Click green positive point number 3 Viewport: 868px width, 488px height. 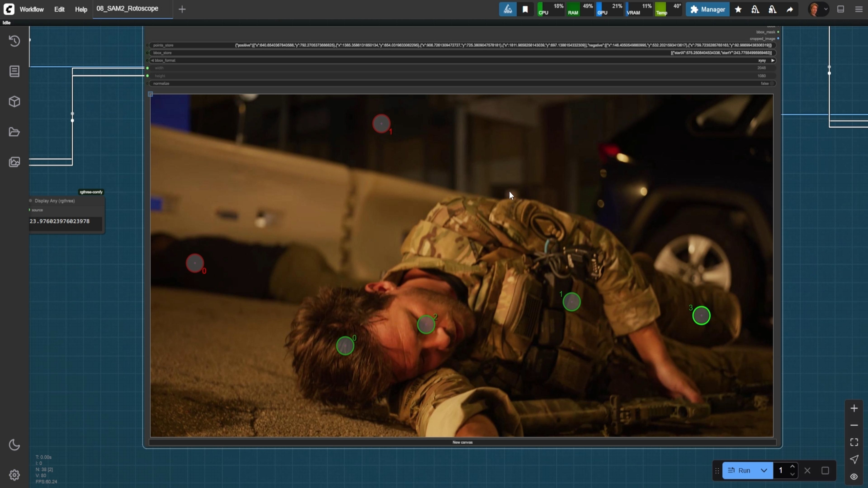[x=701, y=316]
